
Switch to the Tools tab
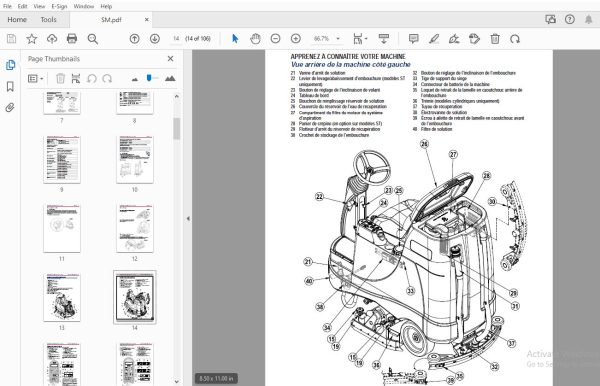pos(49,20)
